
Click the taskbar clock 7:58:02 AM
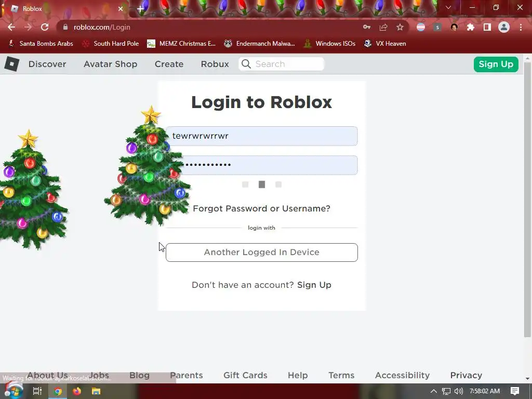coord(485,391)
